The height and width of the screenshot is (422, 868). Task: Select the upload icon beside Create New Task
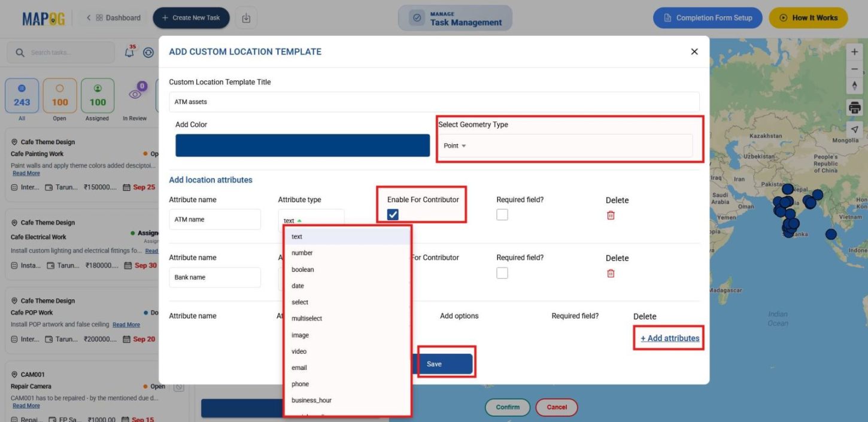tap(246, 17)
